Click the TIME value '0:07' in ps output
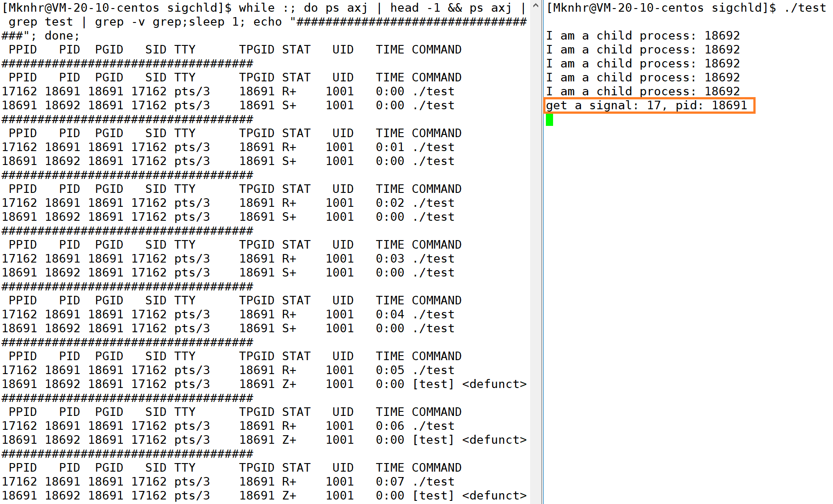The image size is (833, 504). pyautogui.click(x=390, y=482)
